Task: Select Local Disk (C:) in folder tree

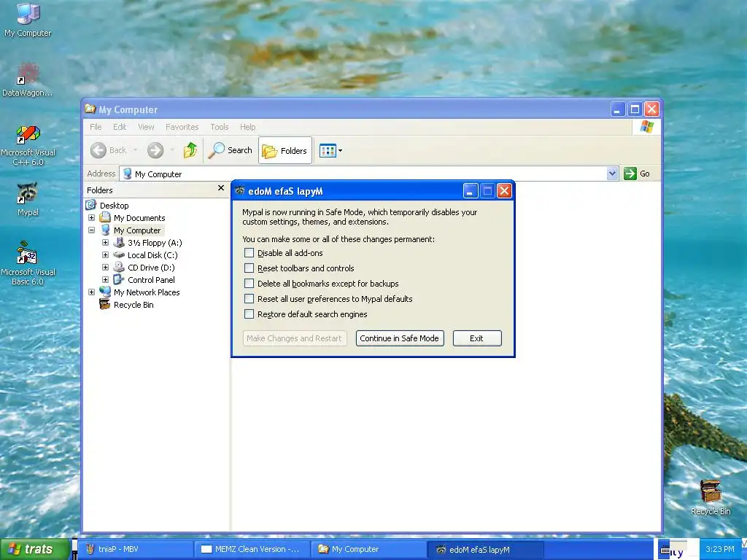Action: pyautogui.click(x=152, y=254)
